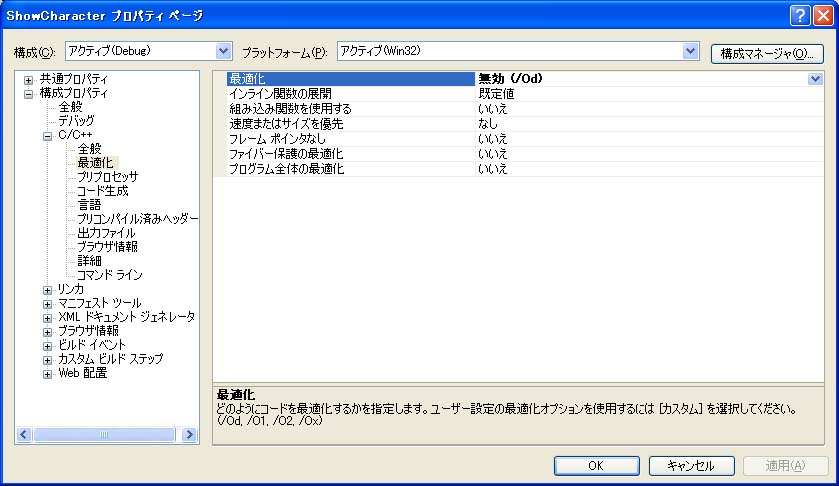Select the コード生成 tree item
The height and width of the screenshot is (486, 839).
click(103, 191)
